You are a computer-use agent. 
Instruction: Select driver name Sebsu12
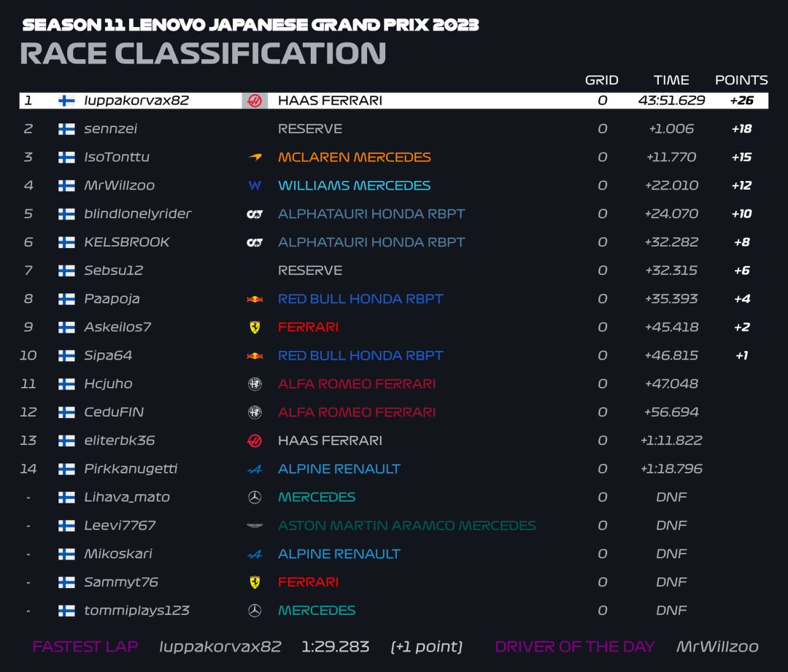click(114, 271)
